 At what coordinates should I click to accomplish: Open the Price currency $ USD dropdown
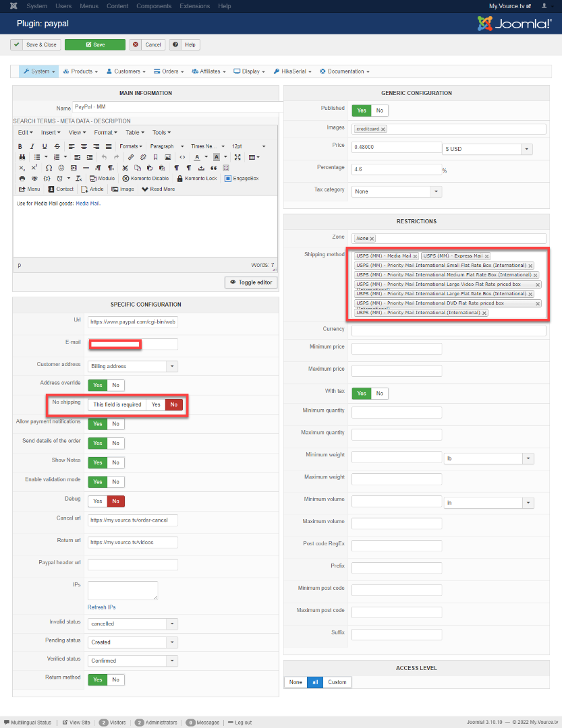click(x=487, y=149)
